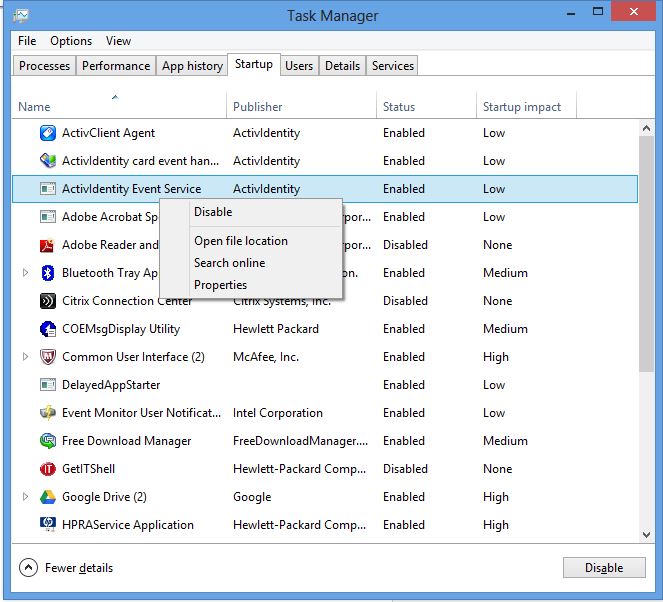663x602 pixels.
Task: Select the Google Drive icon
Action: pyautogui.click(x=47, y=497)
